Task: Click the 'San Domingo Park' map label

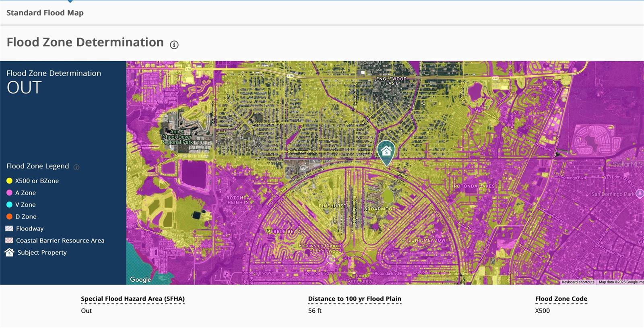Action: pyautogui.click(x=613, y=194)
